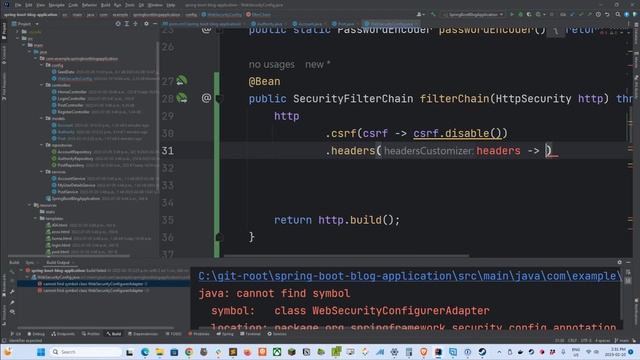Open the Terminal tool window button

[250, 334]
